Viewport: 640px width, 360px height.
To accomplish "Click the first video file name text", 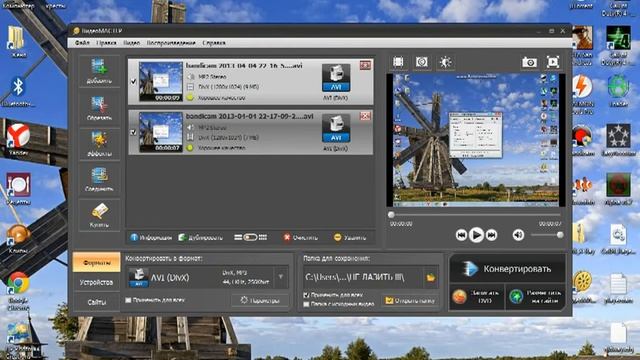I will 244,65.
